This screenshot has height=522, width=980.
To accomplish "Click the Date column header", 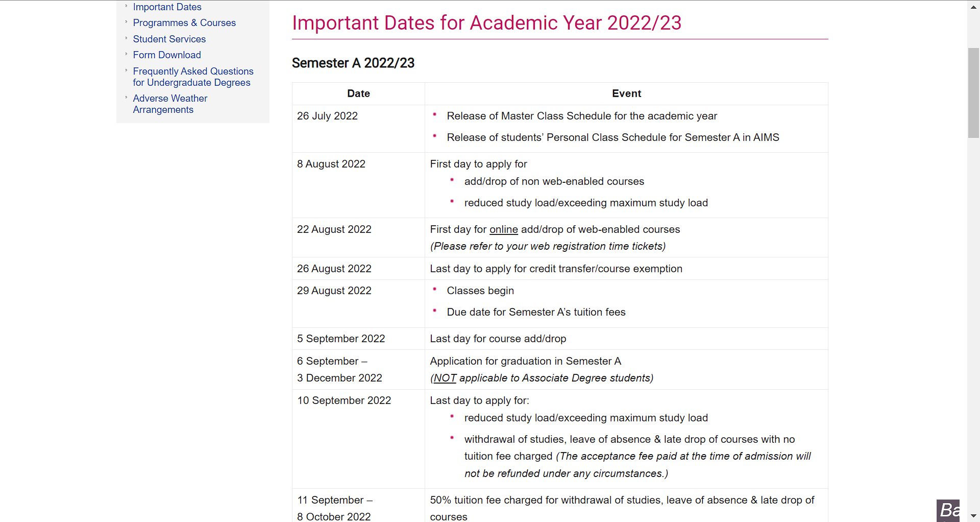I will (x=358, y=94).
